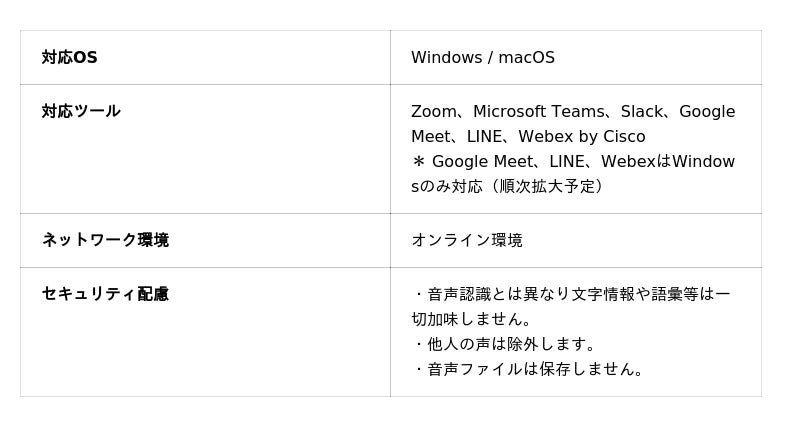Viewport: 800px width, 427px height.
Task: Select the オンライン環境 cell value
Action: (x=467, y=241)
